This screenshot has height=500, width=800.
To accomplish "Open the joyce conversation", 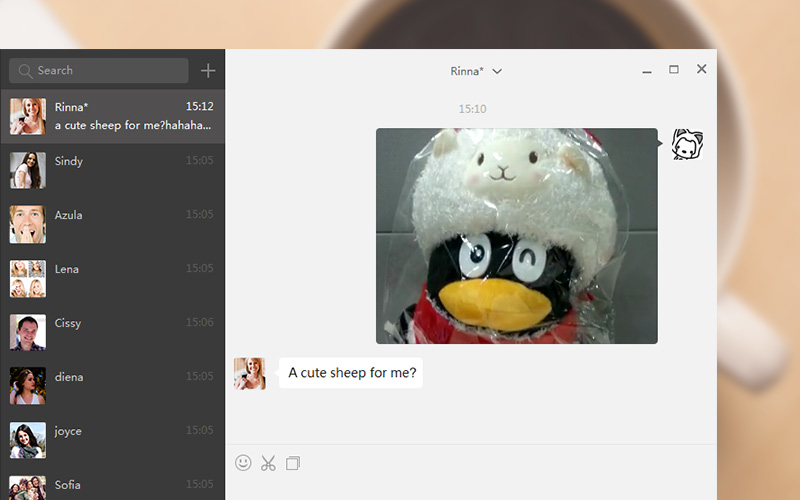I will click(x=112, y=440).
